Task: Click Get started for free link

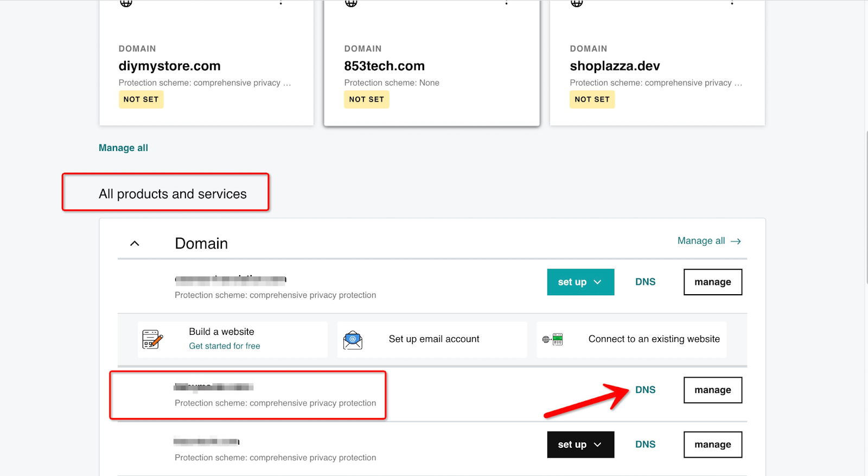Action: click(225, 346)
